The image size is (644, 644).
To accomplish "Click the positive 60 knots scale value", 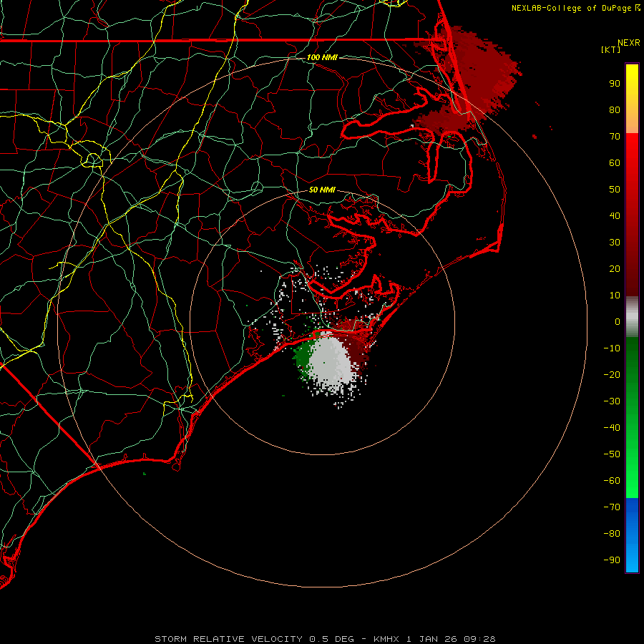I will click(x=615, y=163).
